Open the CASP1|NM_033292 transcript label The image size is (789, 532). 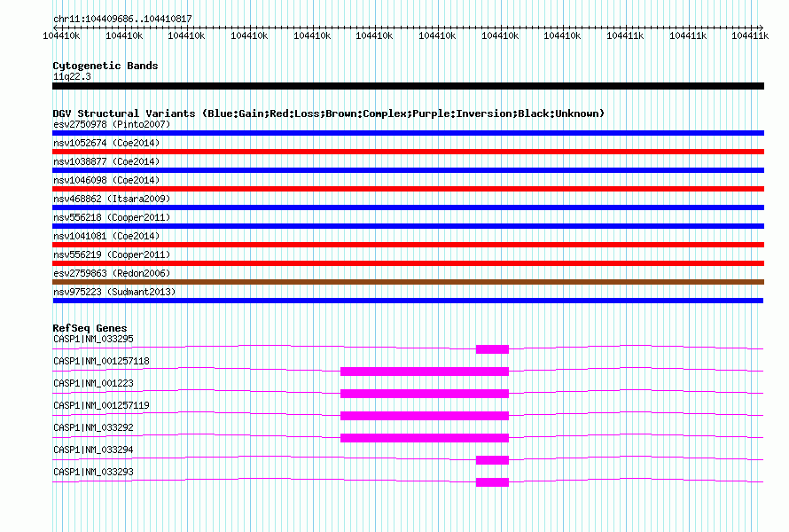pyautogui.click(x=93, y=427)
